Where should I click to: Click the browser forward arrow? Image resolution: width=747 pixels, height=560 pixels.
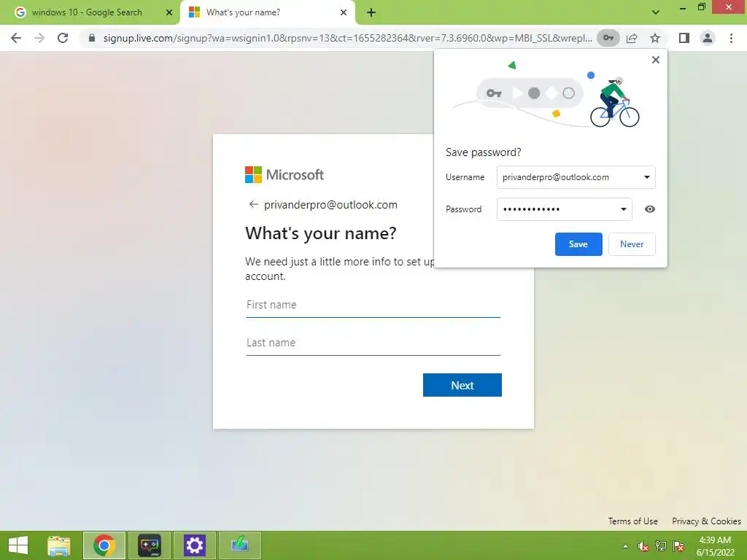[x=39, y=38]
